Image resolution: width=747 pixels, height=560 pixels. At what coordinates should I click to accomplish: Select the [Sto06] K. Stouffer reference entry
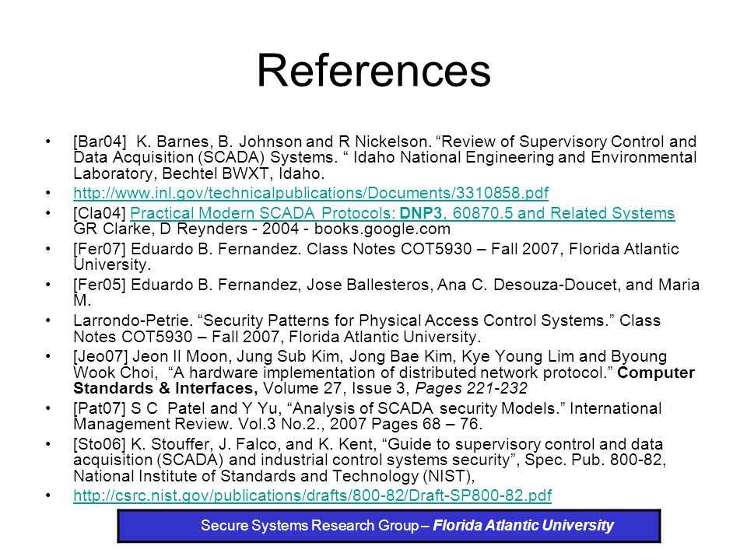pyautogui.click(x=370, y=460)
